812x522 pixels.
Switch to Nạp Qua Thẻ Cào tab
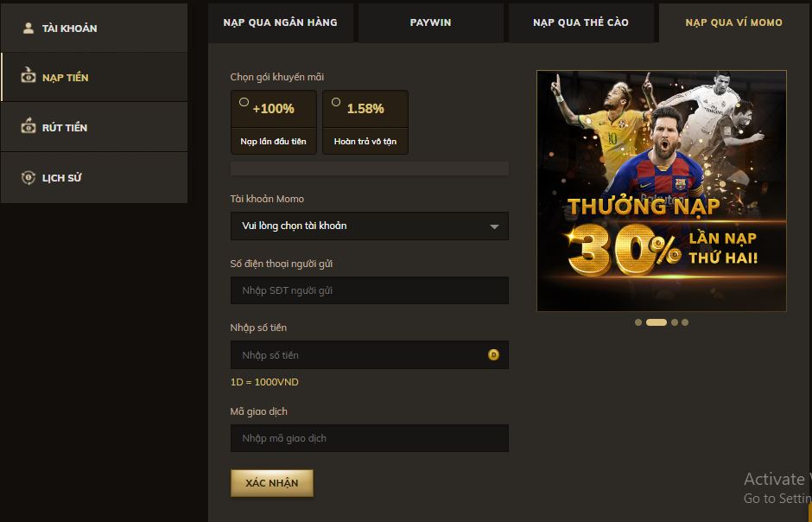click(x=580, y=22)
